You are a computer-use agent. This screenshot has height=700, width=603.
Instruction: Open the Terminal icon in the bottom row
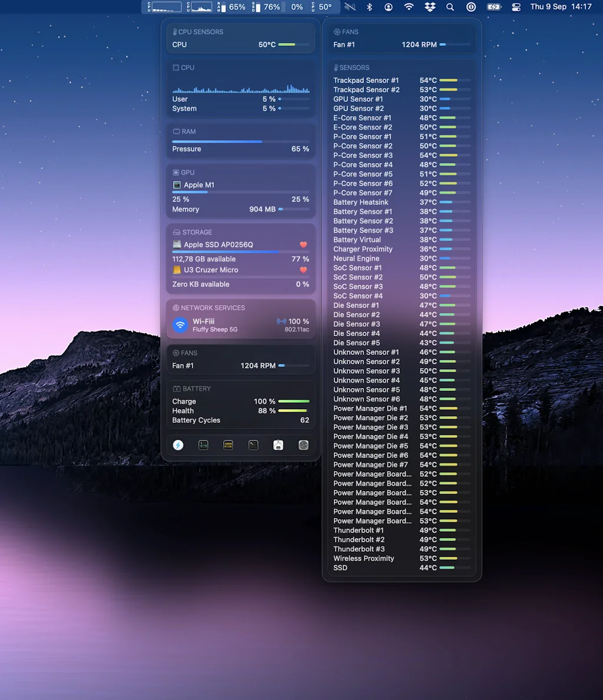pyautogui.click(x=253, y=445)
